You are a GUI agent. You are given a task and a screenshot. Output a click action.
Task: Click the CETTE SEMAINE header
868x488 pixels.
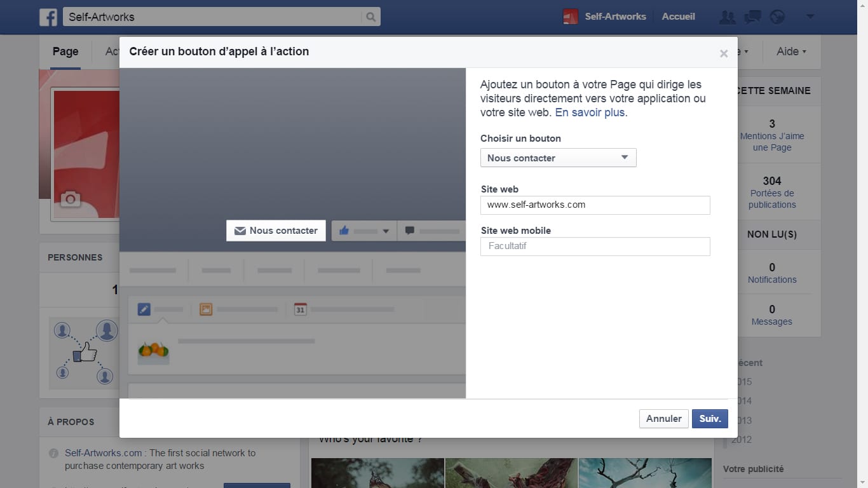pyautogui.click(x=773, y=91)
